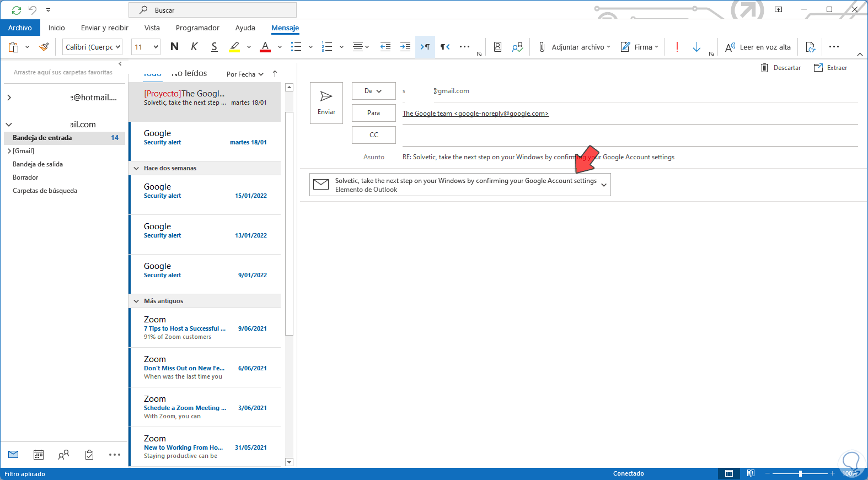Screen dimensions: 868x480
Task: Toggle Bold formatting
Action: [174, 47]
